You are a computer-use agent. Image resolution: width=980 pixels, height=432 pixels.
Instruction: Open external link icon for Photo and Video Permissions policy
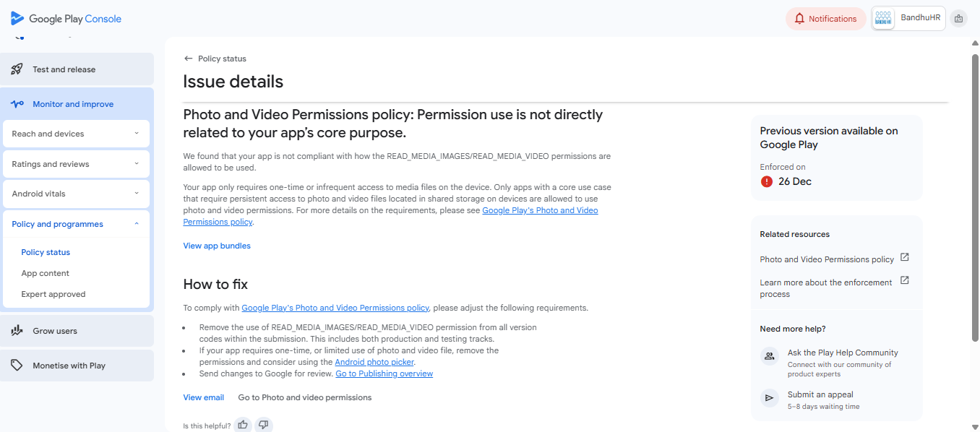904,258
